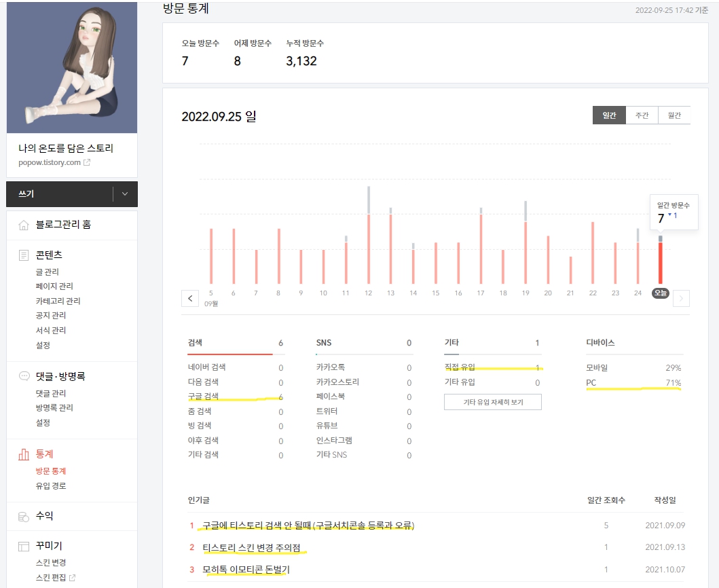The image size is (719, 588).
Task: Open 스킨 편집 menu item
Action: point(50,577)
